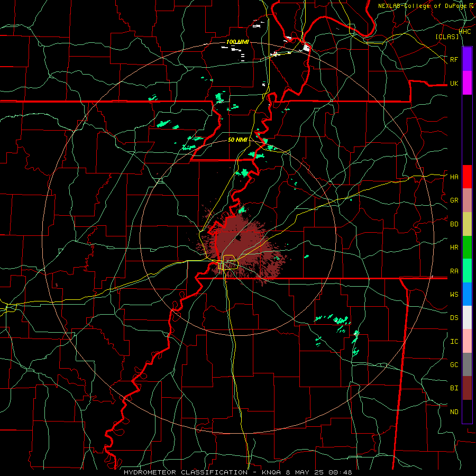Click the 8 MAY 25 date stamp
476x476 pixels.
pos(305,472)
